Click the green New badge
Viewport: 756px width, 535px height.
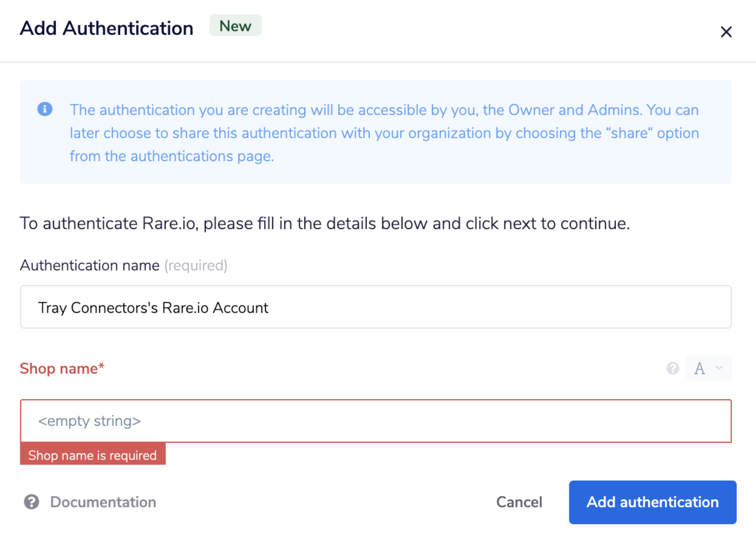(235, 26)
